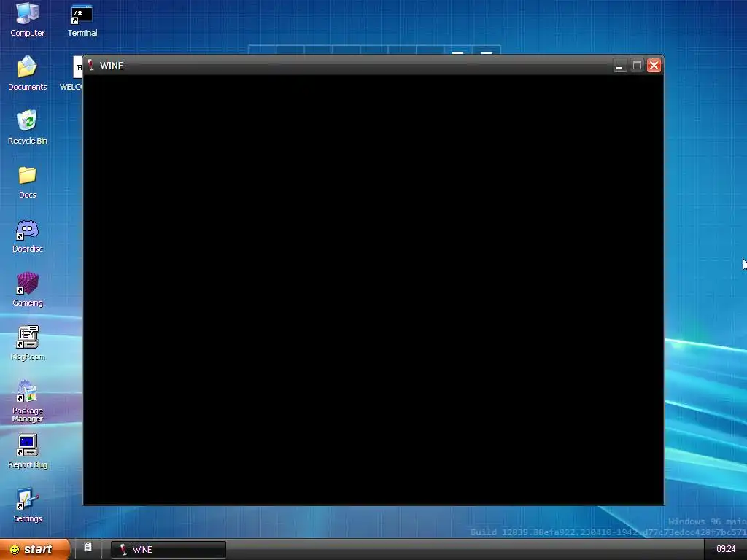Close the WINE window
Viewport: 747px width, 560px height.
654,65
